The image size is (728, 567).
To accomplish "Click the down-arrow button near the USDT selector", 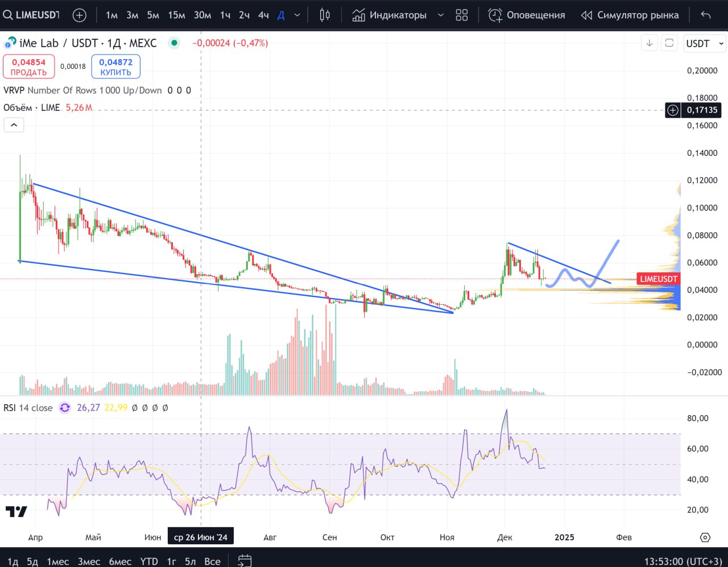I will (x=650, y=43).
